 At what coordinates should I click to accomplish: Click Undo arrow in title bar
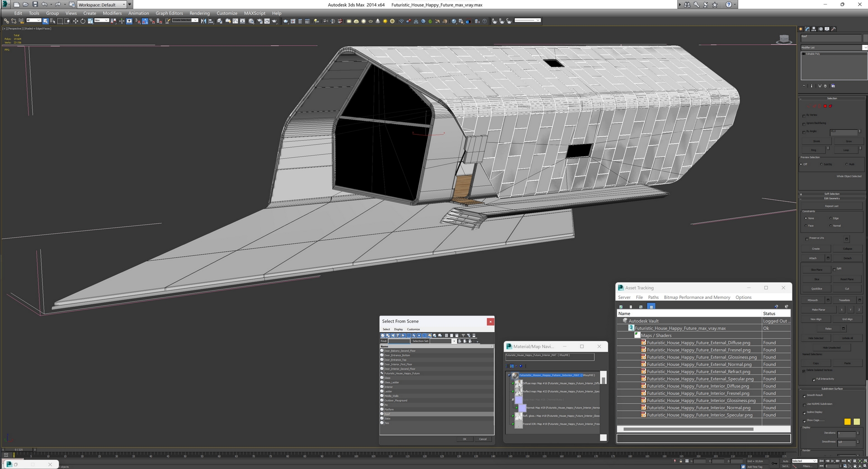44,5
